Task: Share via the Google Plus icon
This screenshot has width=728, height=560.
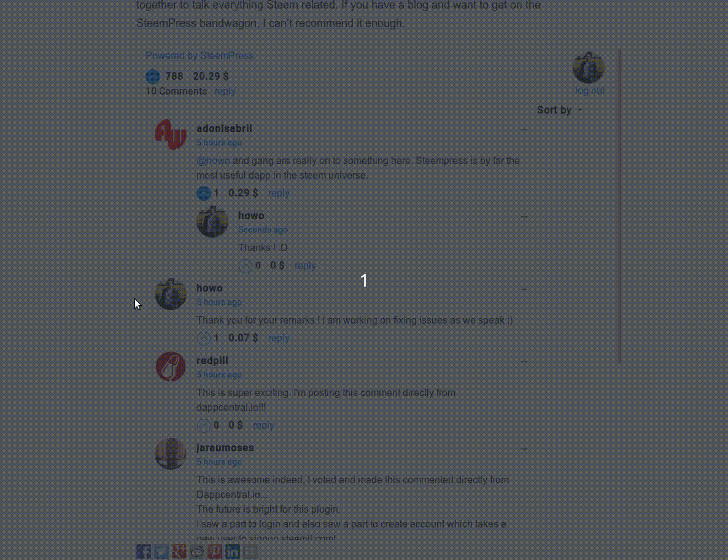Action: (179, 551)
